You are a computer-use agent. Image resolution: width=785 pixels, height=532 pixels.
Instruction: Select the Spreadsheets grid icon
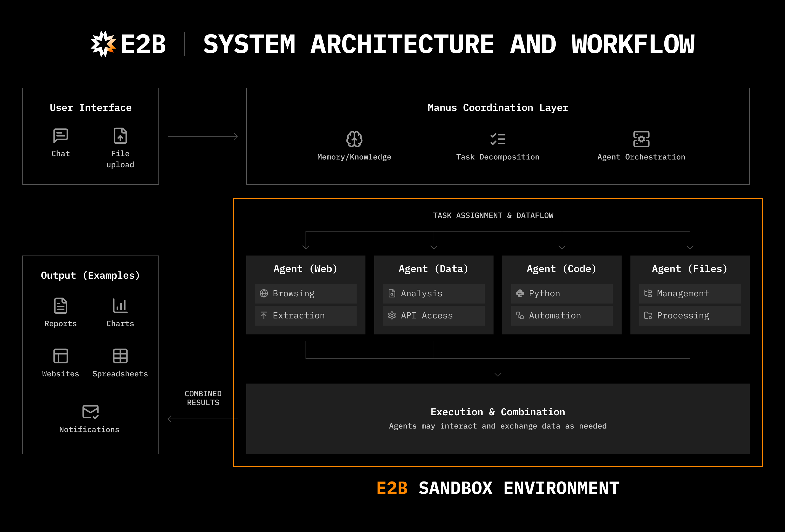pos(120,356)
